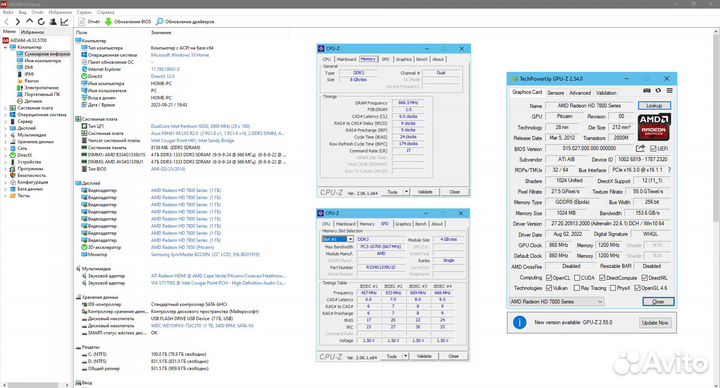Viewport: 720px width, 388px height.
Task: Click Update Now button in GPU-Z
Action: 655,323
